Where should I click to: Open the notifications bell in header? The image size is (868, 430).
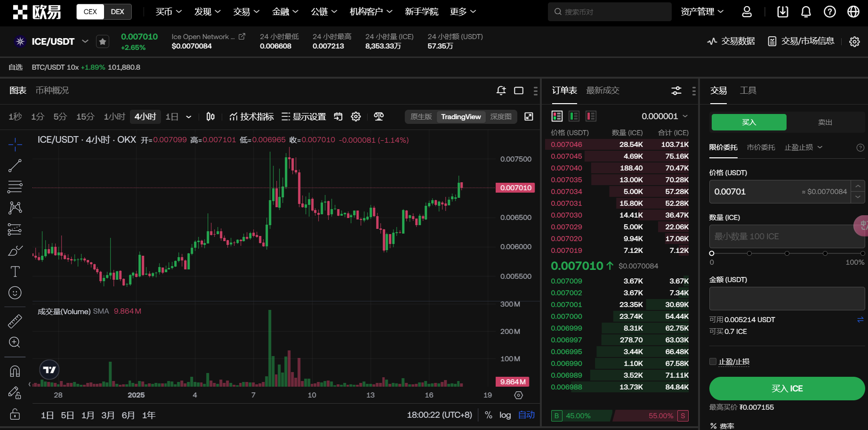[806, 12]
